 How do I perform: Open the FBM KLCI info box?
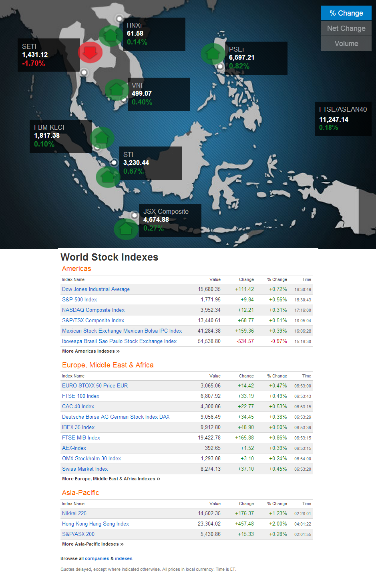coord(61,136)
